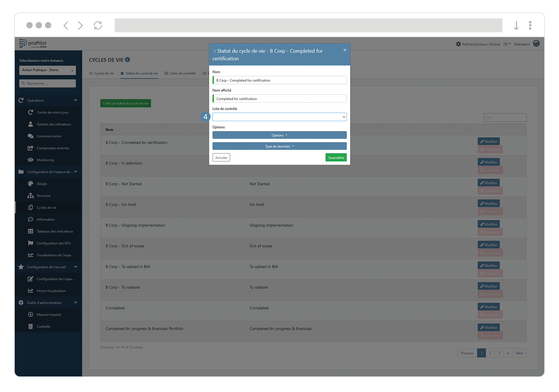
Task: Click the Monitoring eye icon
Action: tap(31, 160)
